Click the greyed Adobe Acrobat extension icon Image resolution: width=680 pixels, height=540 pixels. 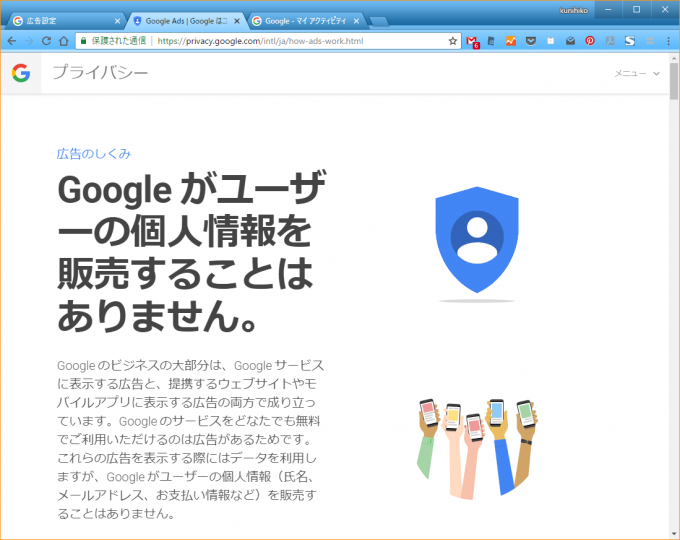(610, 41)
